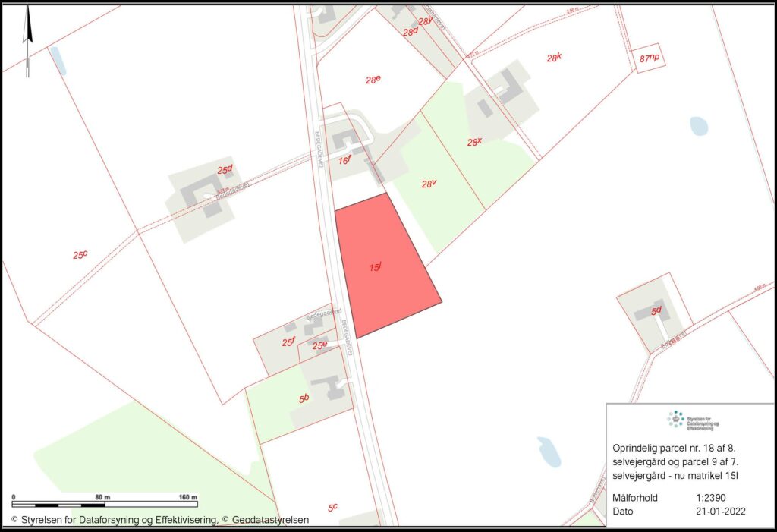The image size is (777, 532).
Task: Click the Styrelsen for Dataforsyning og Effektivisering logo
Action: click(x=693, y=420)
